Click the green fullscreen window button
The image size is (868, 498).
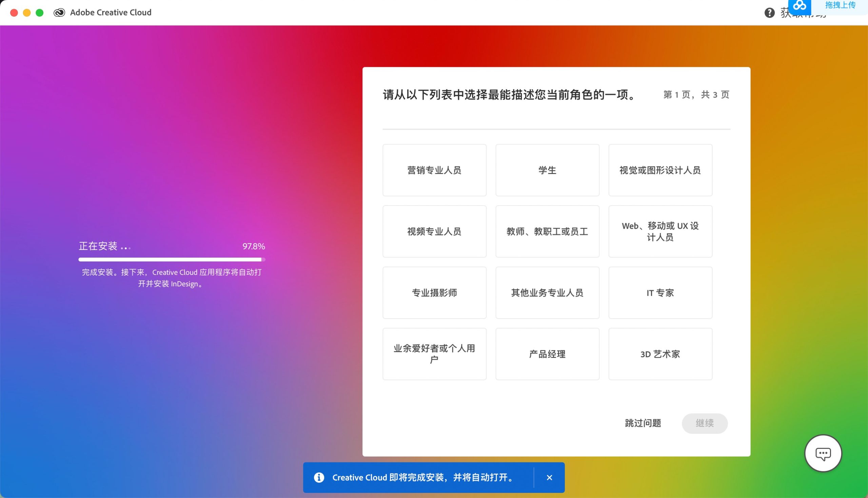coord(40,13)
